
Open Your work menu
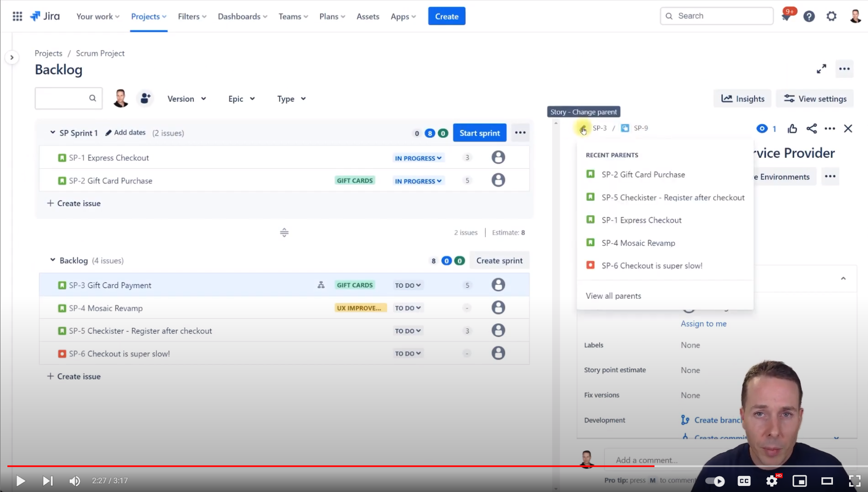tap(98, 16)
